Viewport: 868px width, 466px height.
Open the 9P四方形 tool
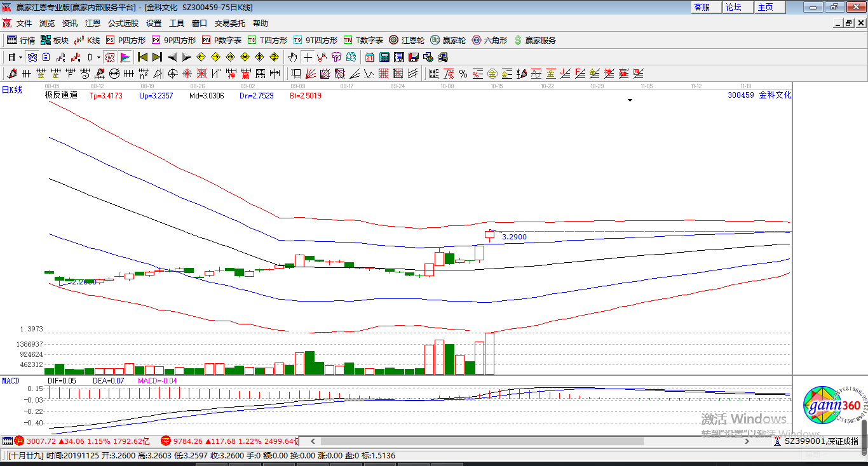click(173, 40)
